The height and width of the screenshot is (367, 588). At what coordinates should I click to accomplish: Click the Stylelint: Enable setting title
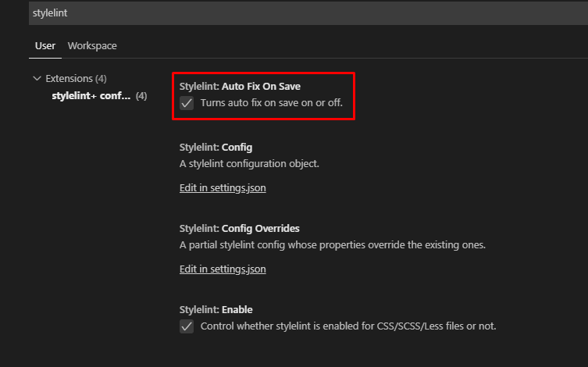(216, 310)
